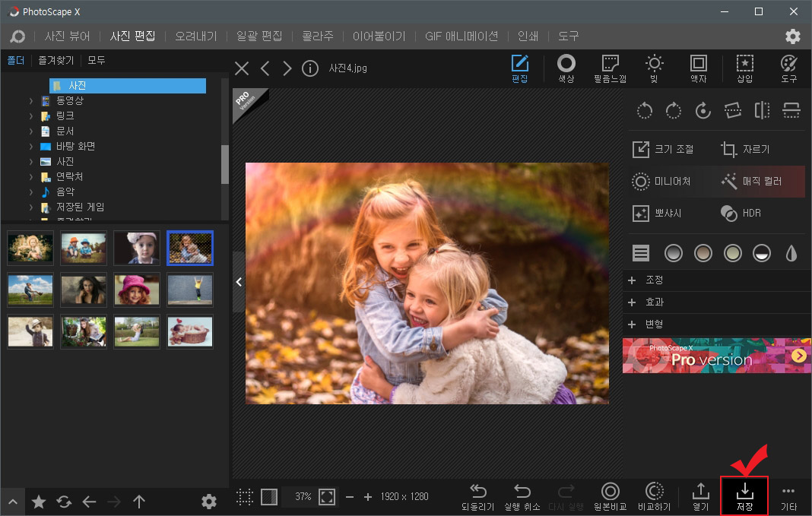Viewport: 812px width, 516px height.
Task: Open the 도구 (Tools) palette tab
Action: pos(788,68)
